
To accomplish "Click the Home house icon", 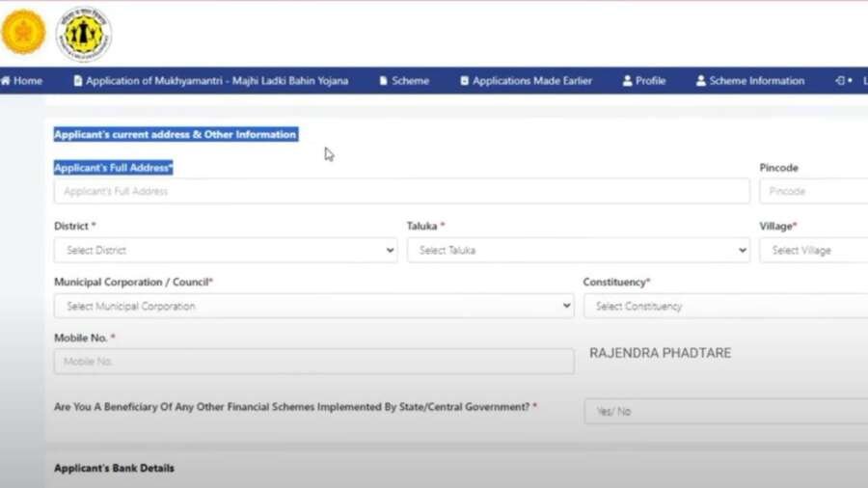I will (x=6, y=81).
